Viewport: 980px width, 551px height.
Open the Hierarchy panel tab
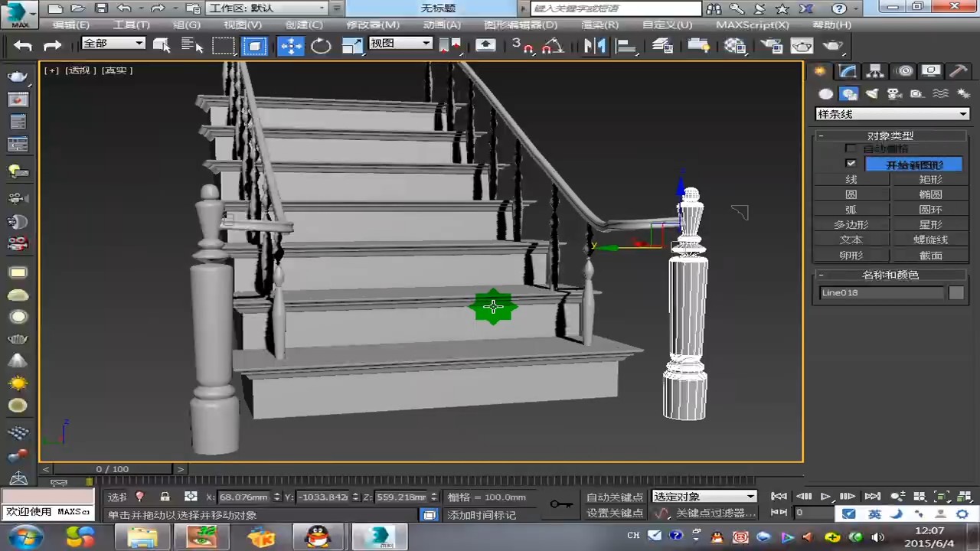874,71
